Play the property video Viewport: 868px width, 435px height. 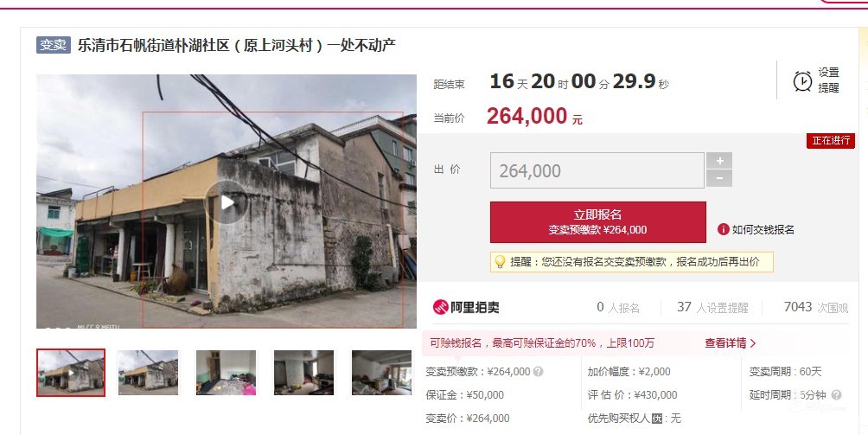coord(227,202)
